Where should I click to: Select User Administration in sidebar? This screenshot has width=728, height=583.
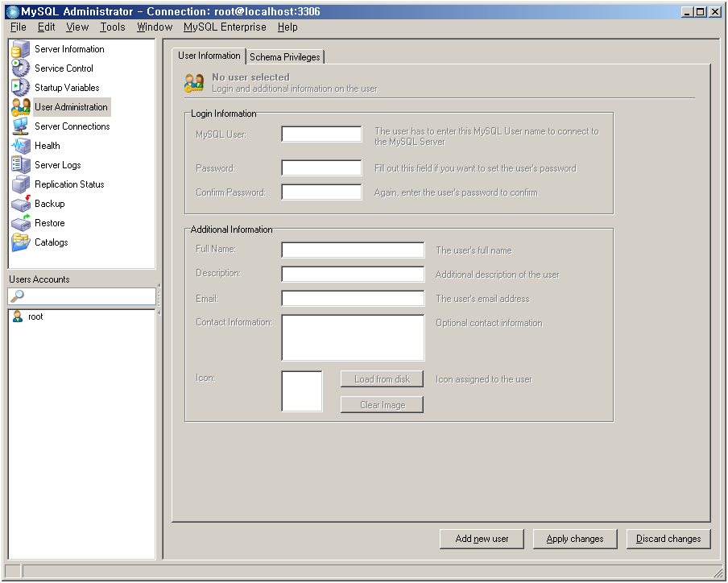coord(71,107)
